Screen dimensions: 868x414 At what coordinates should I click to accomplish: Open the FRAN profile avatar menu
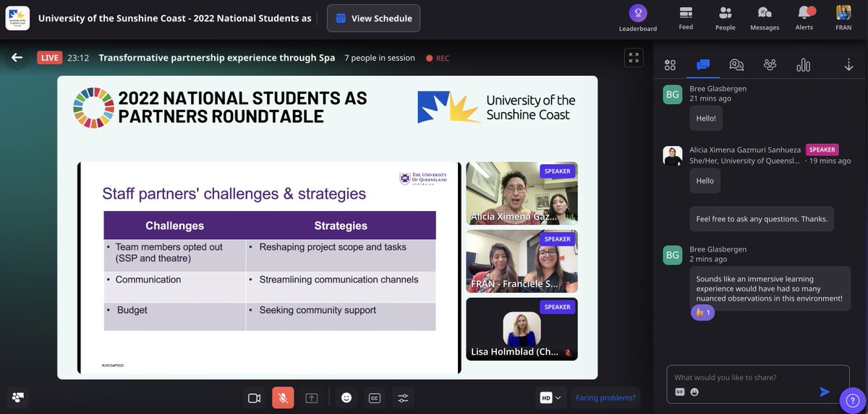point(843,18)
